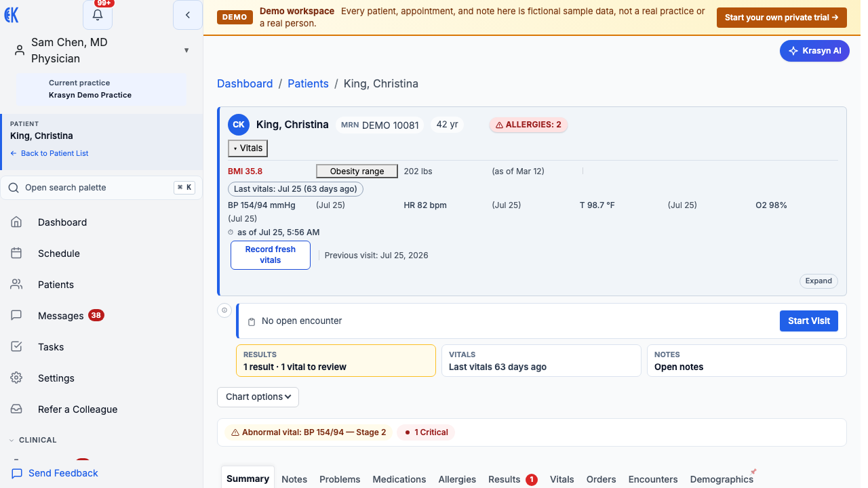This screenshot has height=488, width=868.
Task: Click the Obesity range button
Action: click(357, 171)
